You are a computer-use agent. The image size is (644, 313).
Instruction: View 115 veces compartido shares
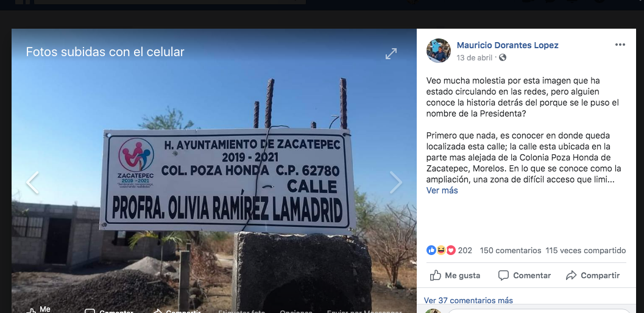pyautogui.click(x=586, y=251)
